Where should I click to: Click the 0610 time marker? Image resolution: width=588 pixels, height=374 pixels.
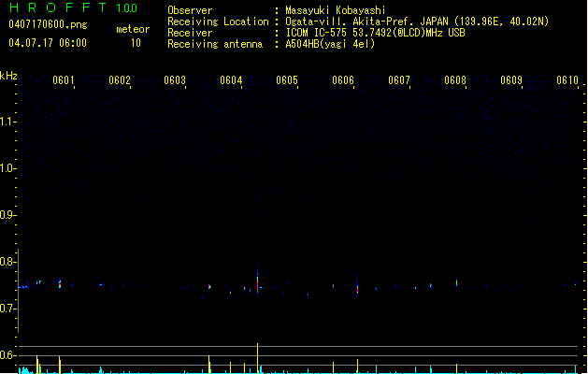click(x=567, y=79)
